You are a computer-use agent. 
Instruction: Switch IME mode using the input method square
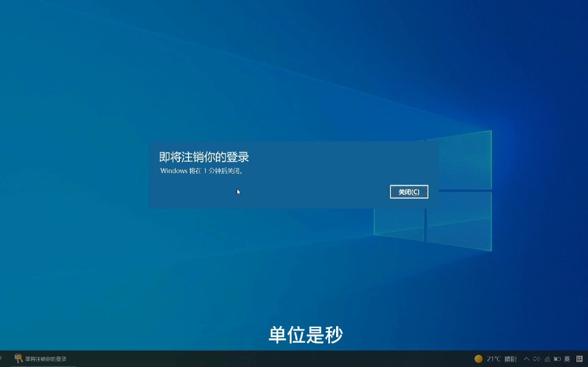(578, 359)
